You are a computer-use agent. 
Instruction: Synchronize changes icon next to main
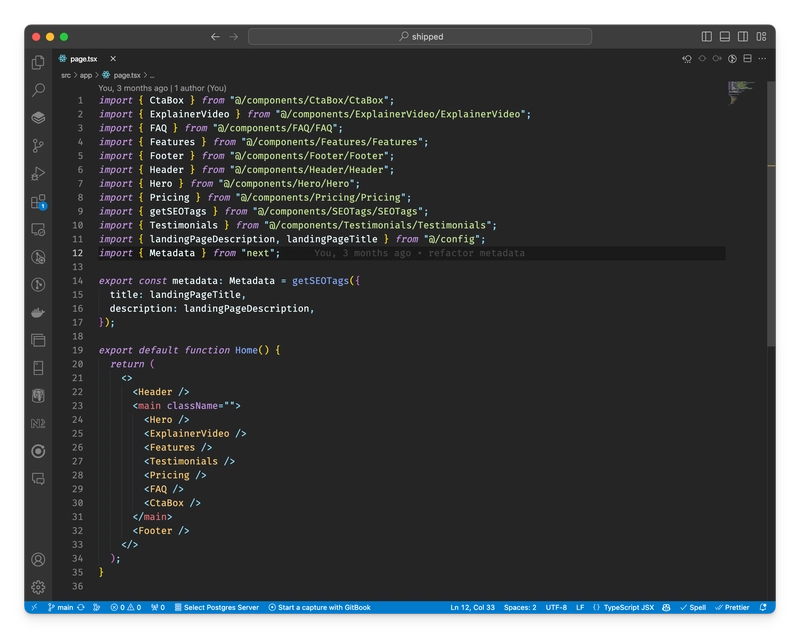pos(81,607)
